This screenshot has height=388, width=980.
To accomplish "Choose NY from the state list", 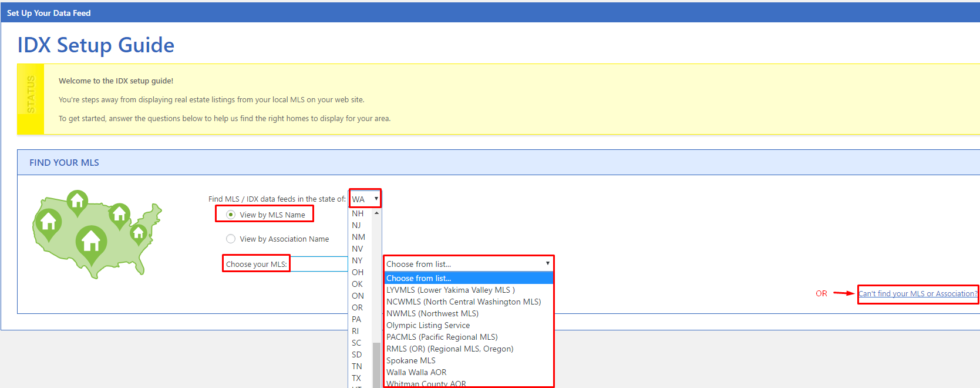I will click(x=357, y=260).
